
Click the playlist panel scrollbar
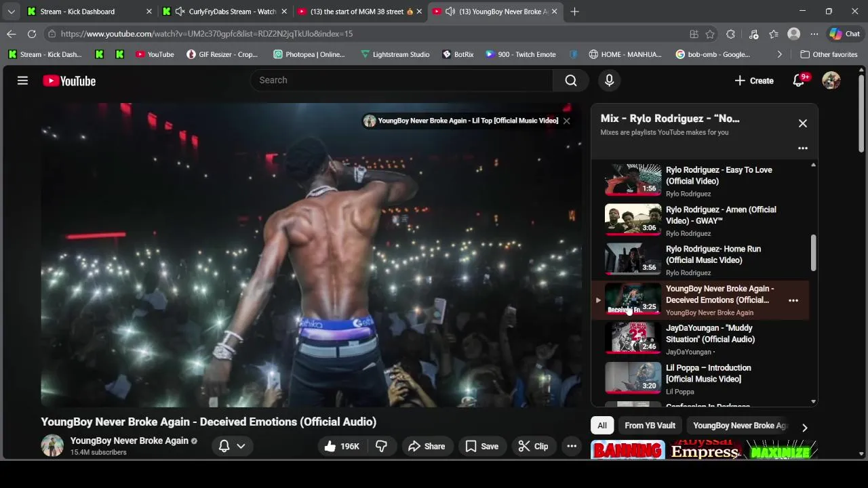coord(813,254)
